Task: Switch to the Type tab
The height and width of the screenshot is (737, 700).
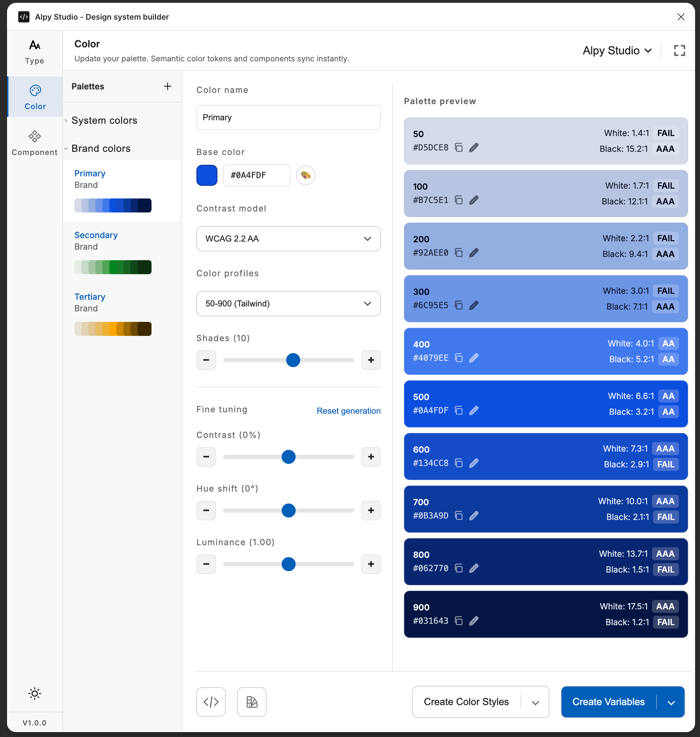Action: click(x=35, y=52)
